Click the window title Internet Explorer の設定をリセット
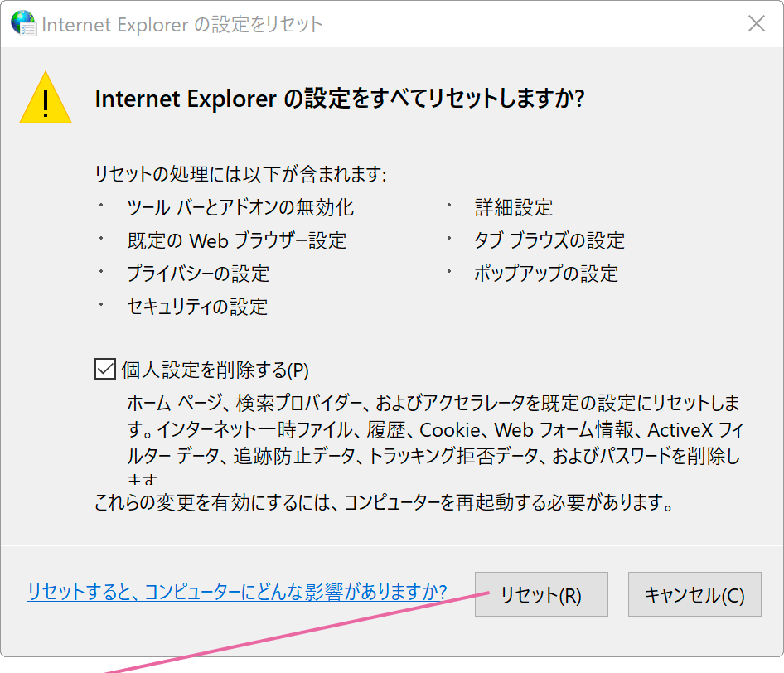Image resolution: width=784 pixels, height=673 pixels. [x=182, y=24]
